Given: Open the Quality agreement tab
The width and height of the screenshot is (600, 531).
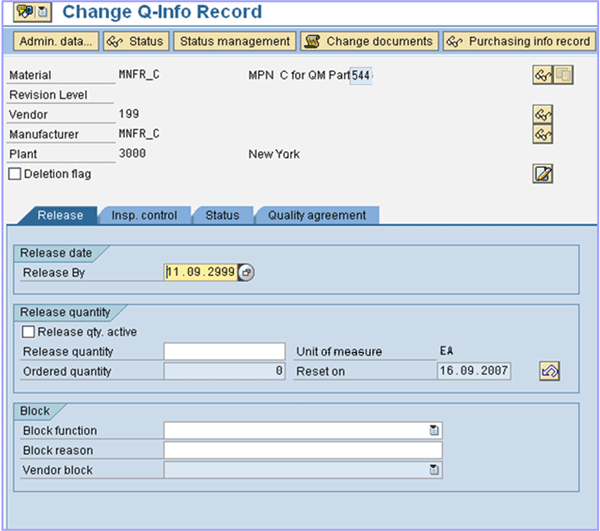Looking at the screenshot, I should [x=317, y=215].
